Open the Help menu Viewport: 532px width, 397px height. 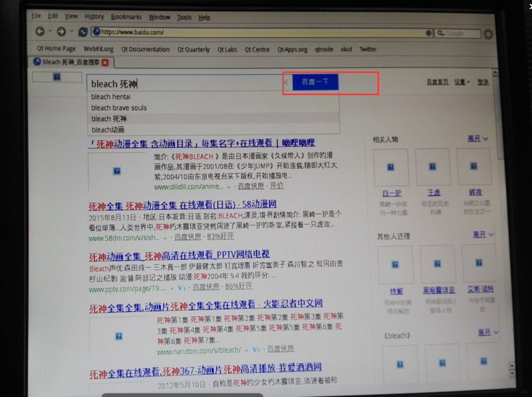pos(204,17)
